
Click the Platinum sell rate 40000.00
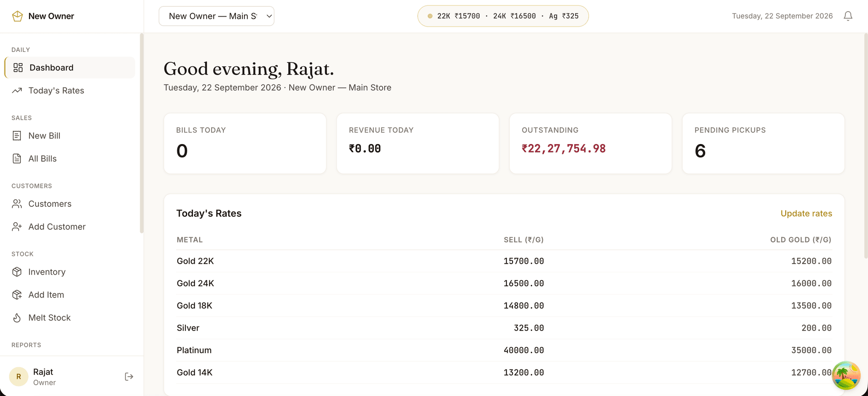[x=524, y=350]
